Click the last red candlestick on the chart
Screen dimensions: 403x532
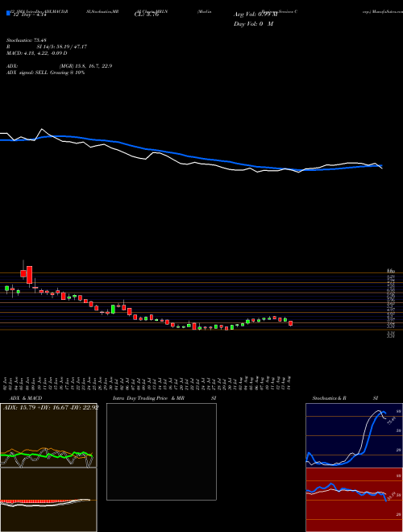coord(290,323)
